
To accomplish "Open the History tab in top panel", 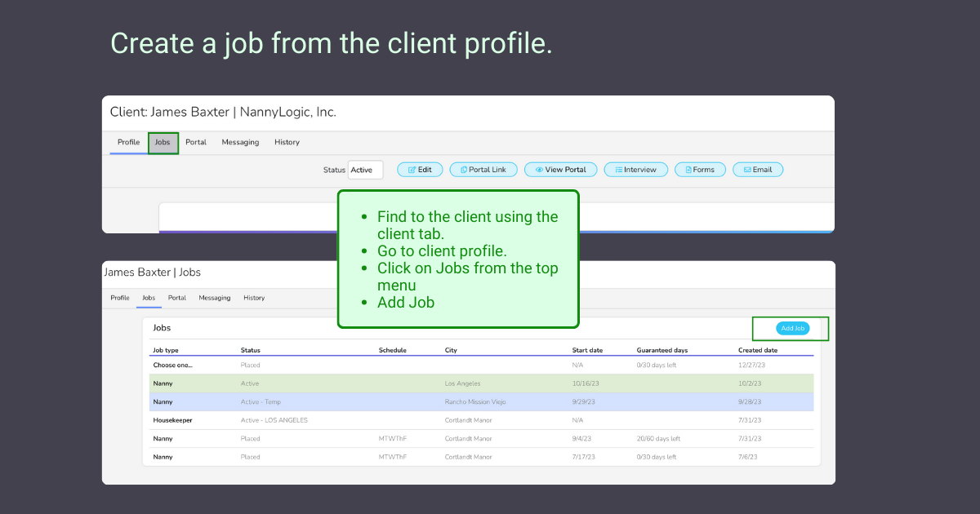I will [287, 143].
